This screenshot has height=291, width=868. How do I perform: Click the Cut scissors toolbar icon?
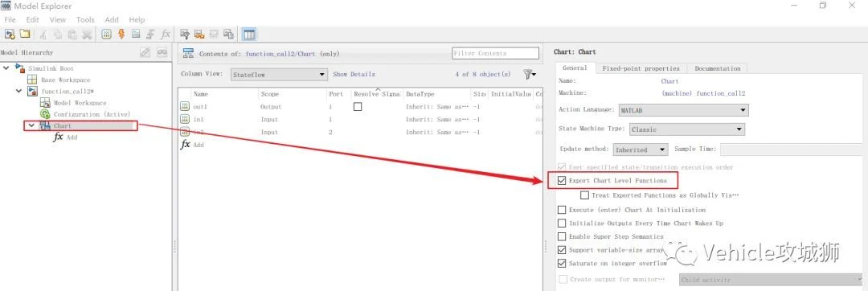pyautogui.click(x=43, y=35)
